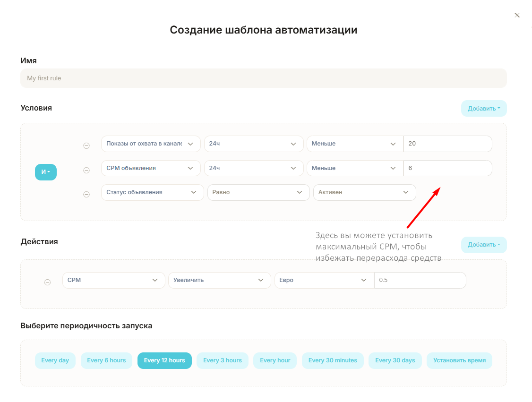Remove the 'Статус объявления' condition row
The image size is (532, 402).
pos(86,194)
